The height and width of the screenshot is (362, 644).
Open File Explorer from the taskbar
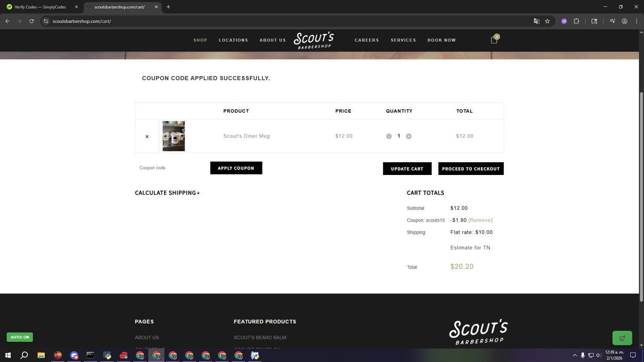(41, 355)
